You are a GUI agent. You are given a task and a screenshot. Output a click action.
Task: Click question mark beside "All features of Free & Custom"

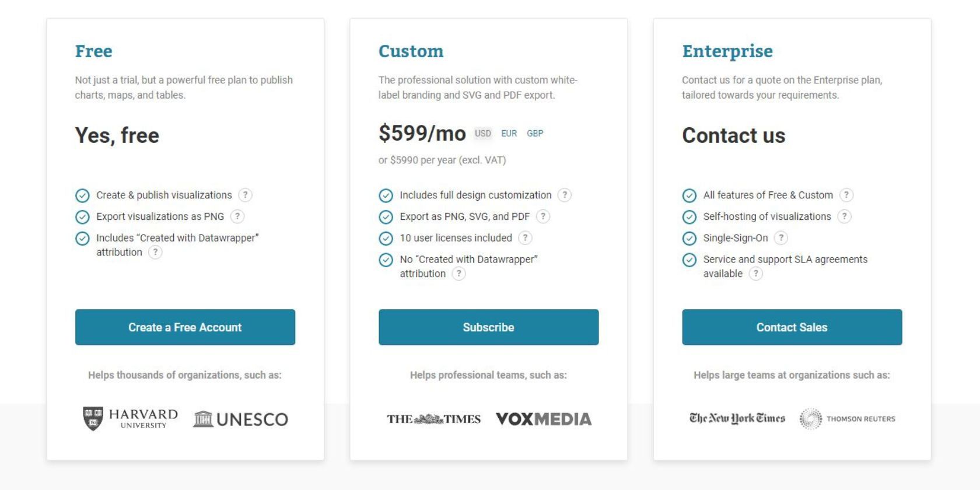846,195
